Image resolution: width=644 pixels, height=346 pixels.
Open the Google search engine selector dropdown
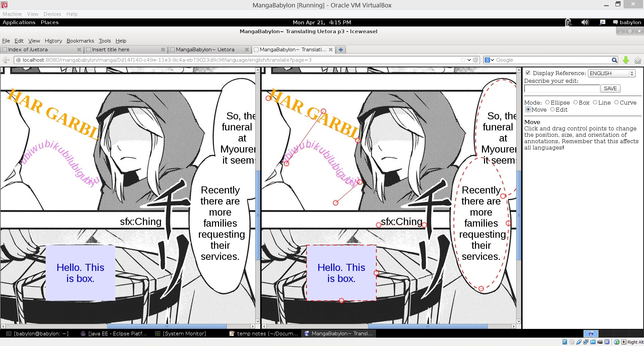click(489, 60)
